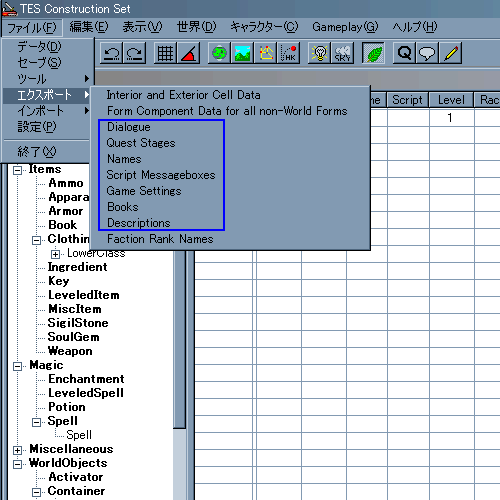Open the World Space globe icon

[219, 53]
